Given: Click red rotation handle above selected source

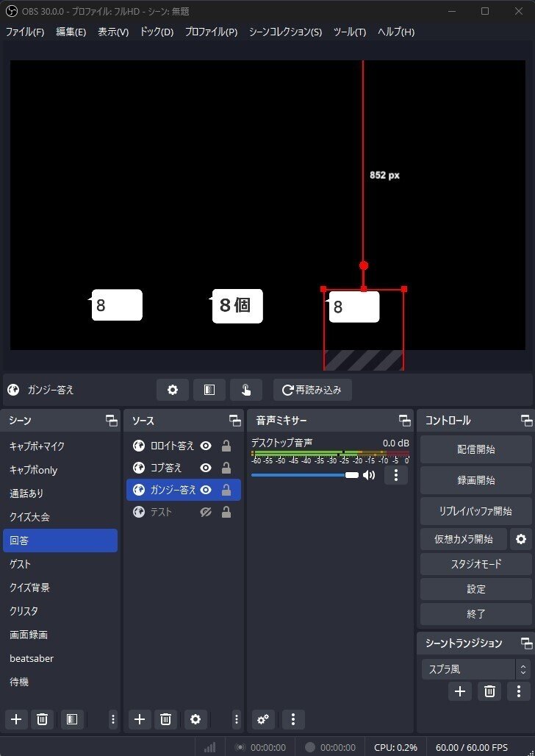Looking at the screenshot, I should tap(364, 265).
